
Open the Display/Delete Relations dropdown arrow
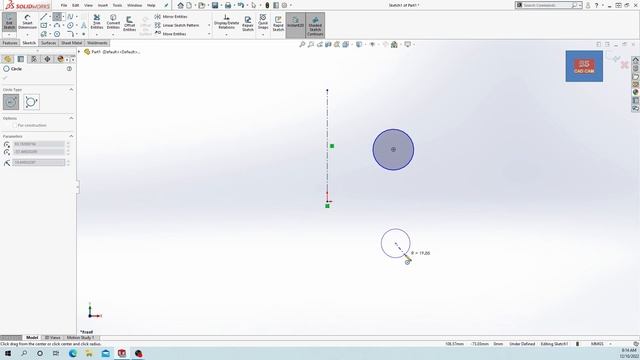[226, 35]
